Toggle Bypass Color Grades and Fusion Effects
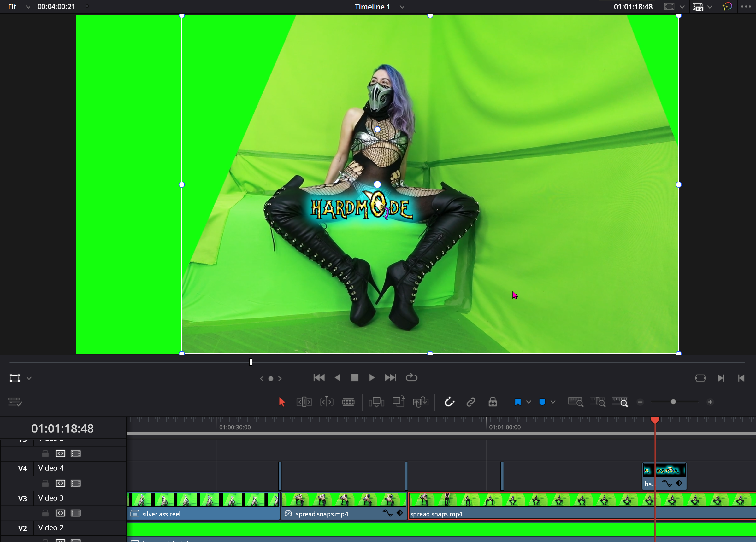Screen dimensions: 756x542 tap(727, 7)
